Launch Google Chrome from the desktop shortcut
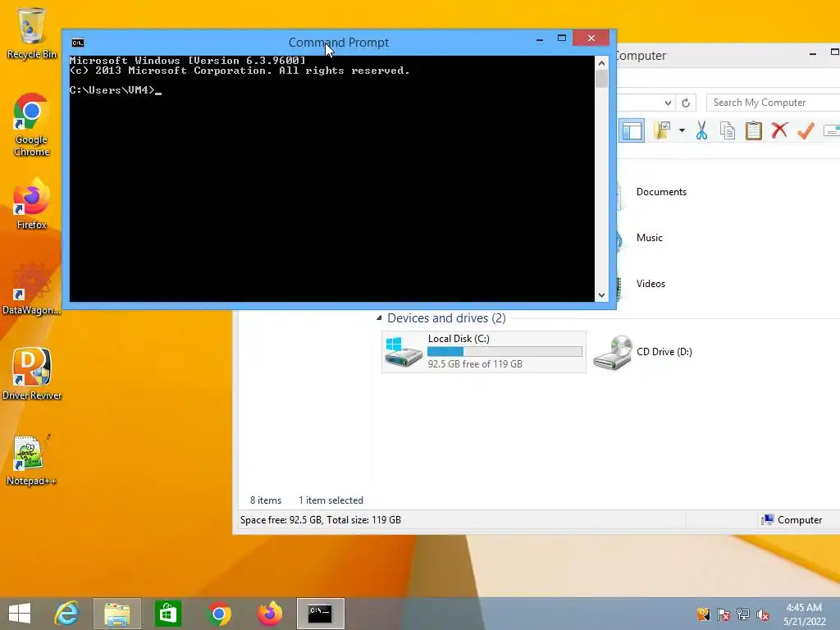The width and height of the screenshot is (840, 630). coord(31,125)
